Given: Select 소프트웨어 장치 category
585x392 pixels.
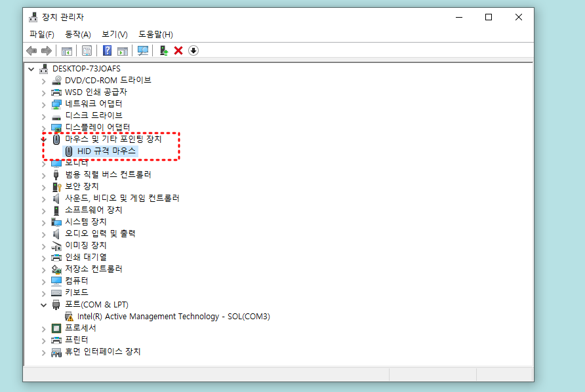Looking at the screenshot, I should [x=94, y=210].
